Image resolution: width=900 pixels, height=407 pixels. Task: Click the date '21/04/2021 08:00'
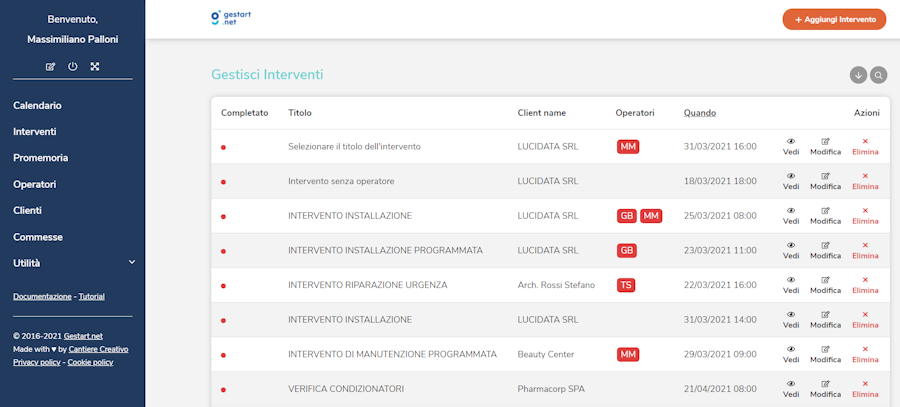[720, 389]
